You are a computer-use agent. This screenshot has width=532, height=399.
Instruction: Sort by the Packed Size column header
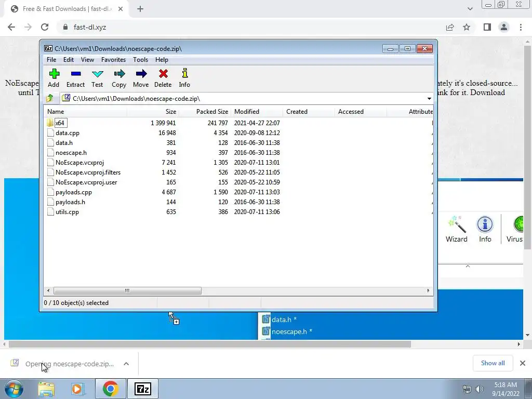pyautogui.click(x=205, y=112)
